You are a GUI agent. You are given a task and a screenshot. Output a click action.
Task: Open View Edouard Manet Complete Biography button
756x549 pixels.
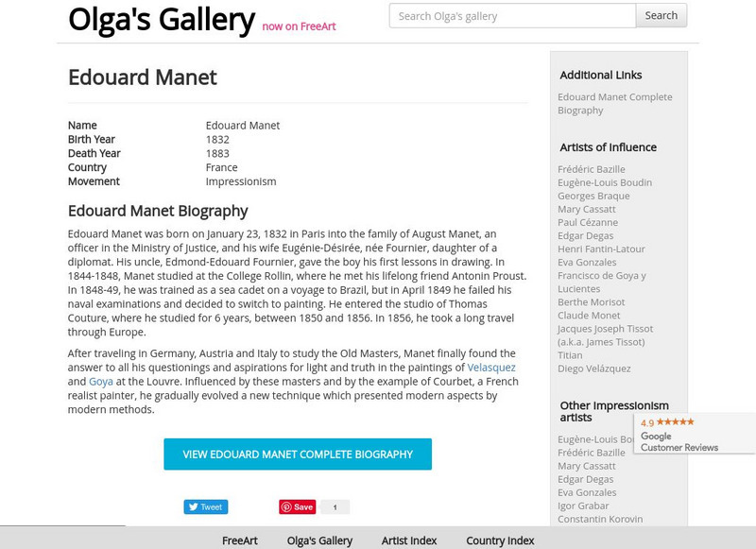pyautogui.click(x=298, y=455)
